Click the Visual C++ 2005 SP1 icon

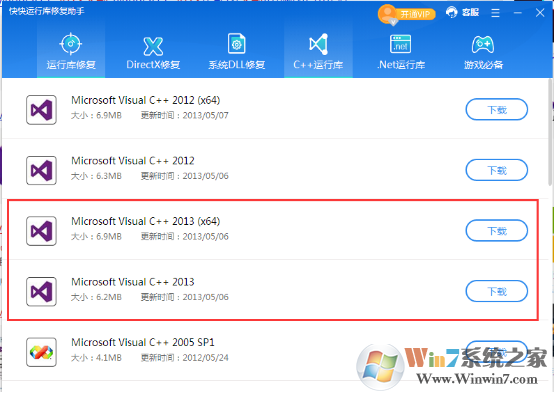pyautogui.click(x=41, y=352)
